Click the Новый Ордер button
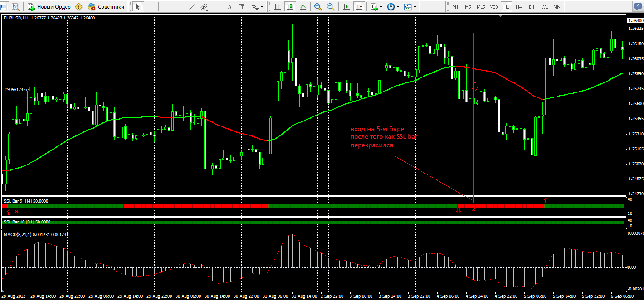The height and width of the screenshot is (300, 644). pyautogui.click(x=49, y=7)
